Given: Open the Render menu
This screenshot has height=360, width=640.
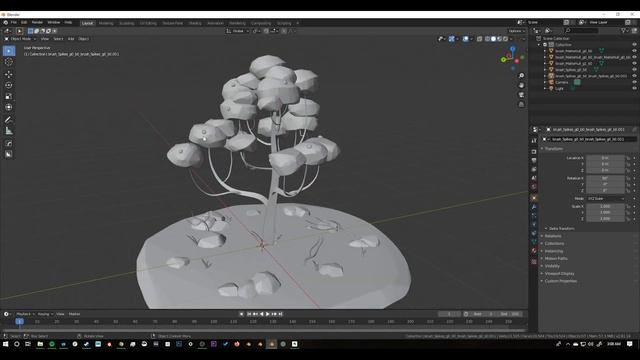Looking at the screenshot, I should point(37,23).
